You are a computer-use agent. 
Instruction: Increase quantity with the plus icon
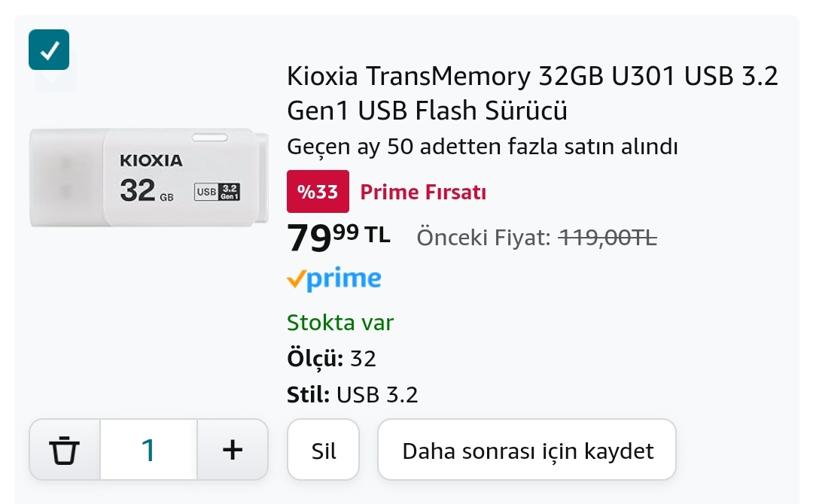pos(233,450)
